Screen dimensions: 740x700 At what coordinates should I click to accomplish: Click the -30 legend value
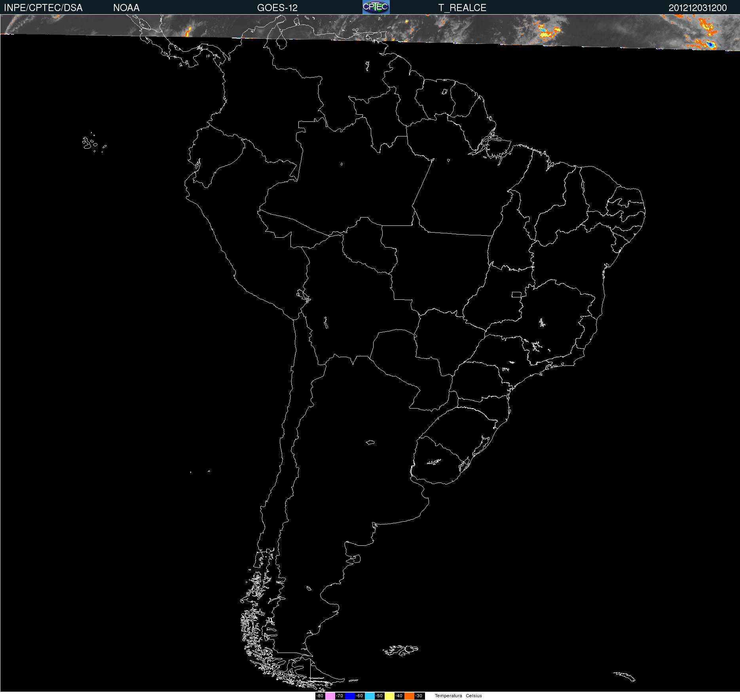419,696
